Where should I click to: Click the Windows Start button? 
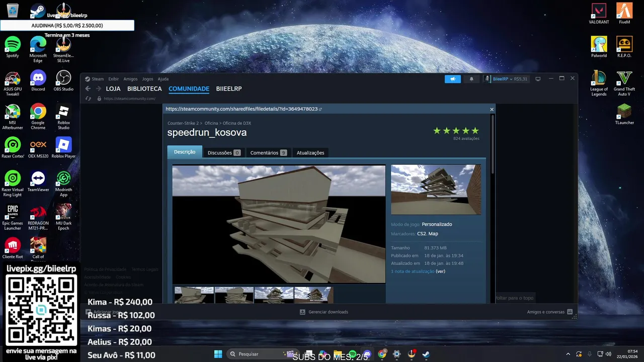pyautogui.click(x=218, y=354)
